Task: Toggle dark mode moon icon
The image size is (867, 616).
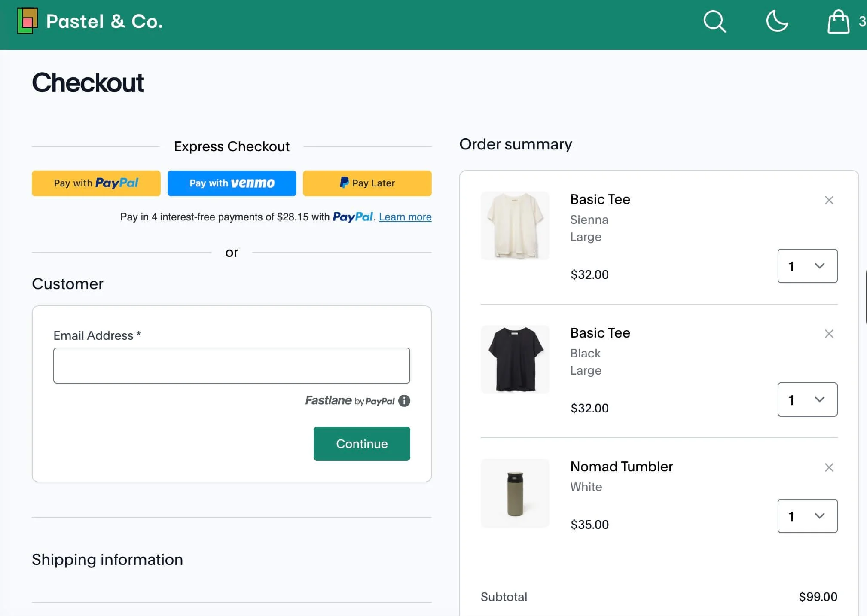Action: click(777, 21)
